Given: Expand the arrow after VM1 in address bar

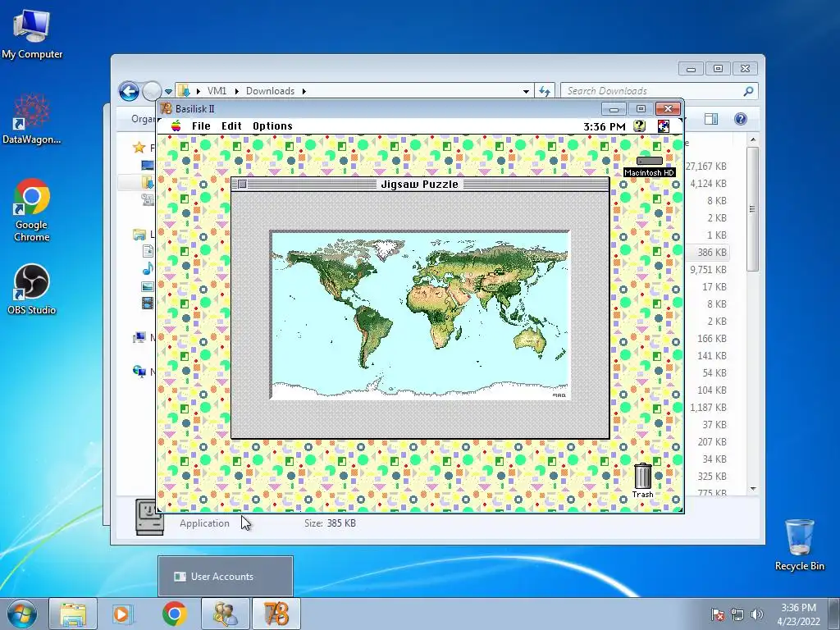Looking at the screenshot, I should [x=236, y=91].
